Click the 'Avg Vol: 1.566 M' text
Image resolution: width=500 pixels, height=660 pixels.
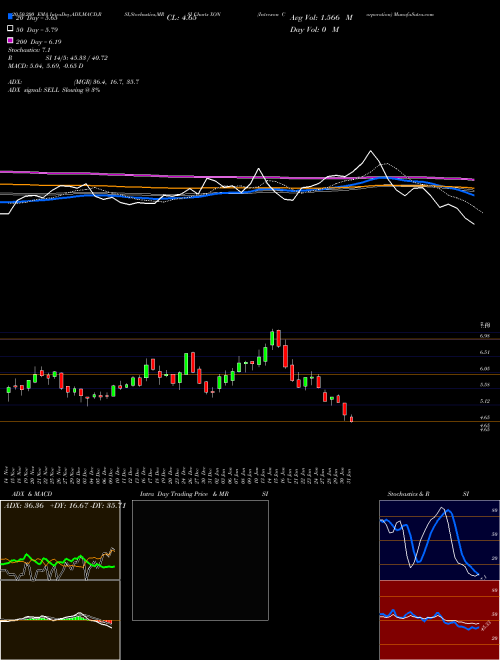tap(321, 18)
